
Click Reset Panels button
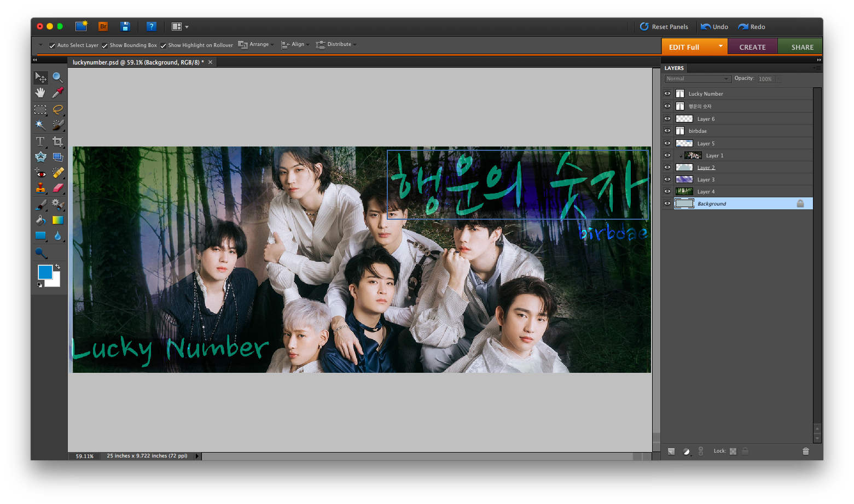(664, 27)
